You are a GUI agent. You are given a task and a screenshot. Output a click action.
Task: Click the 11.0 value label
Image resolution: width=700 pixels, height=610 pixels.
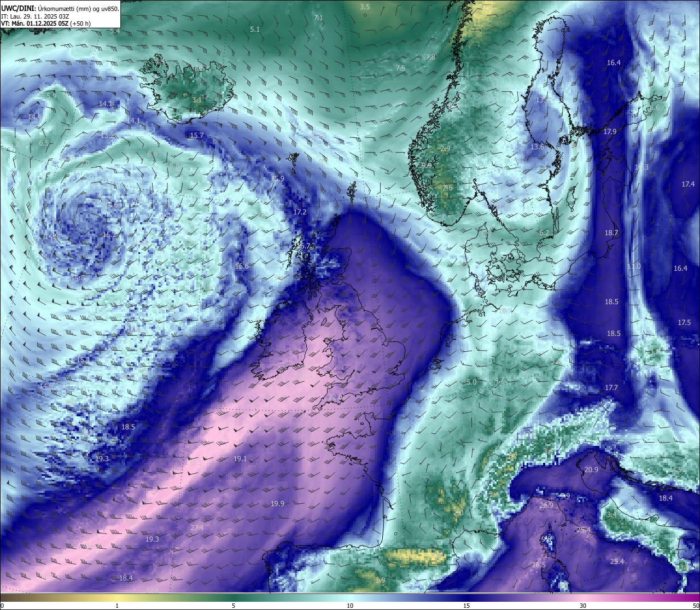[x=634, y=266]
